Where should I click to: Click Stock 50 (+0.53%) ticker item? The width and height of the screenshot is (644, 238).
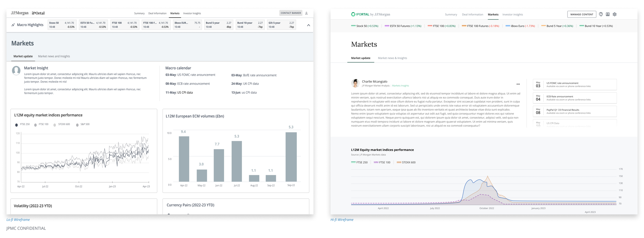pos(365,26)
